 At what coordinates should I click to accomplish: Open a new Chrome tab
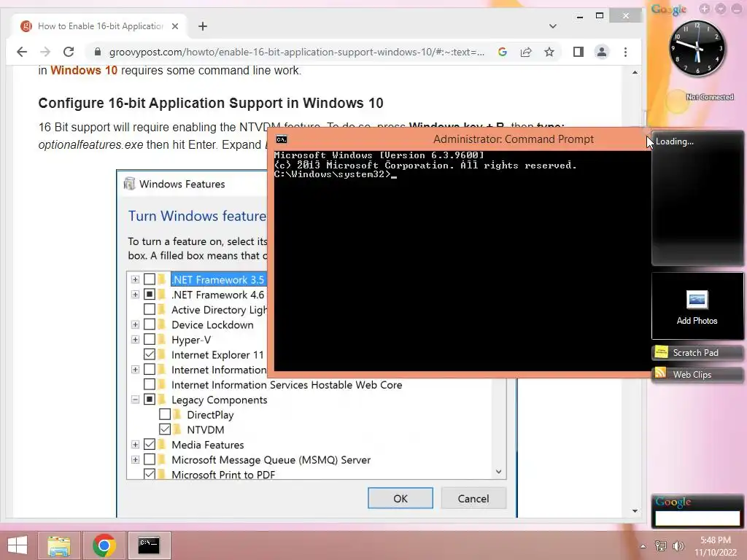coord(203,26)
